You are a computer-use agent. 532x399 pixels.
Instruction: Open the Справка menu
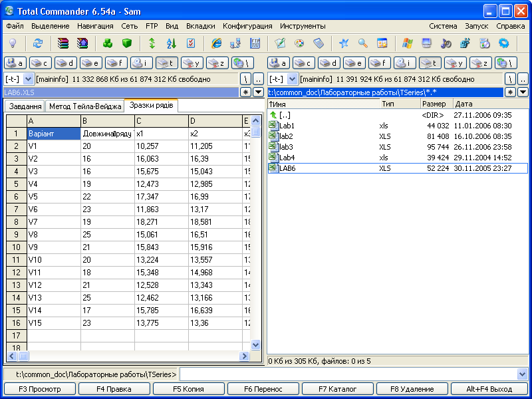(510, 26)
